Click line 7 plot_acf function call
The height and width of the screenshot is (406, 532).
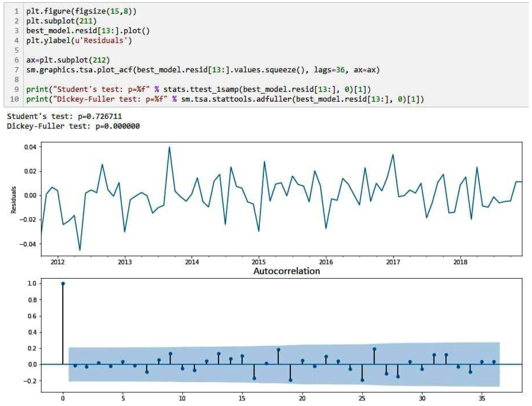coord(203,70)
